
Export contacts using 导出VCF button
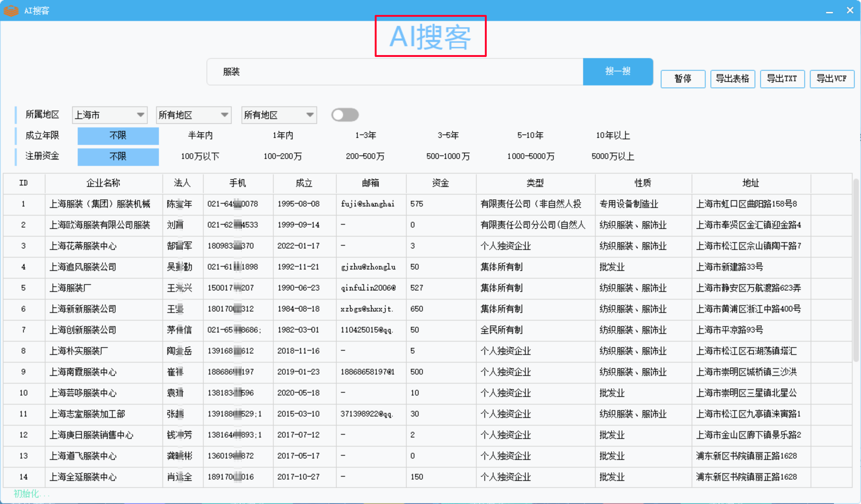(832, 78)
